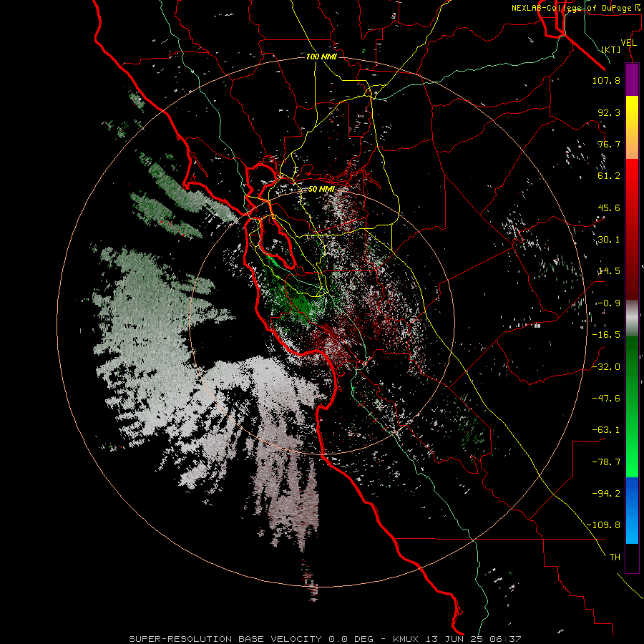This screenshot has width=644, height=644.
Task: Click the blue segment of velocity color bar
Action: [x=632, y=510]
